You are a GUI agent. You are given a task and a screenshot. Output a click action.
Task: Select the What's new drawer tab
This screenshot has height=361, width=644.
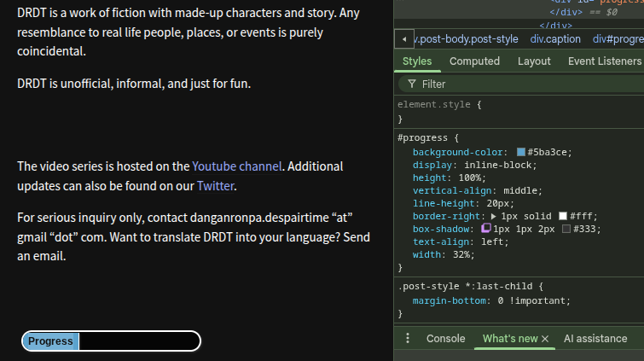[510, 339]
